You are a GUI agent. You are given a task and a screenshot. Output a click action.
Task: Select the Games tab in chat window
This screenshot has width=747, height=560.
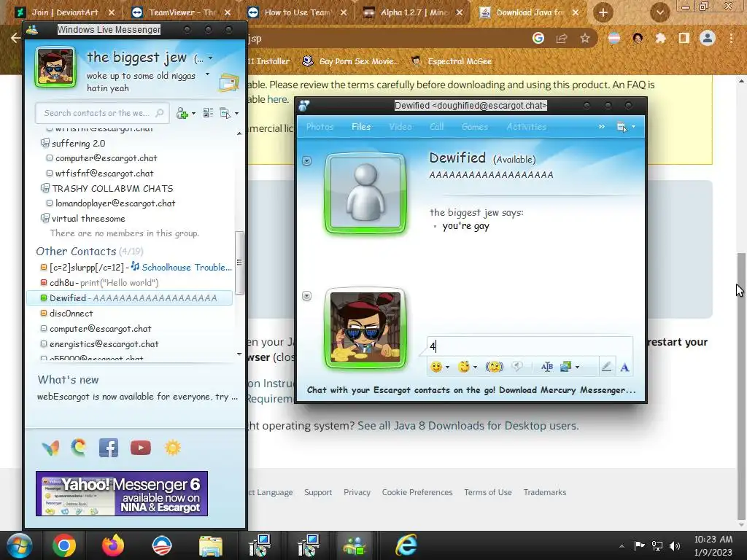click(474, 127)
